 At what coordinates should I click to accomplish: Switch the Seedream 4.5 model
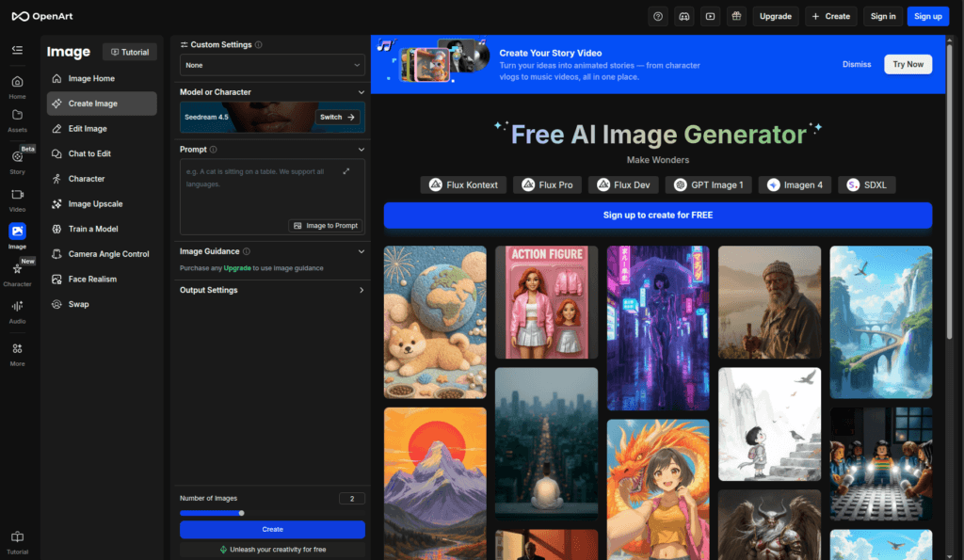338,117
